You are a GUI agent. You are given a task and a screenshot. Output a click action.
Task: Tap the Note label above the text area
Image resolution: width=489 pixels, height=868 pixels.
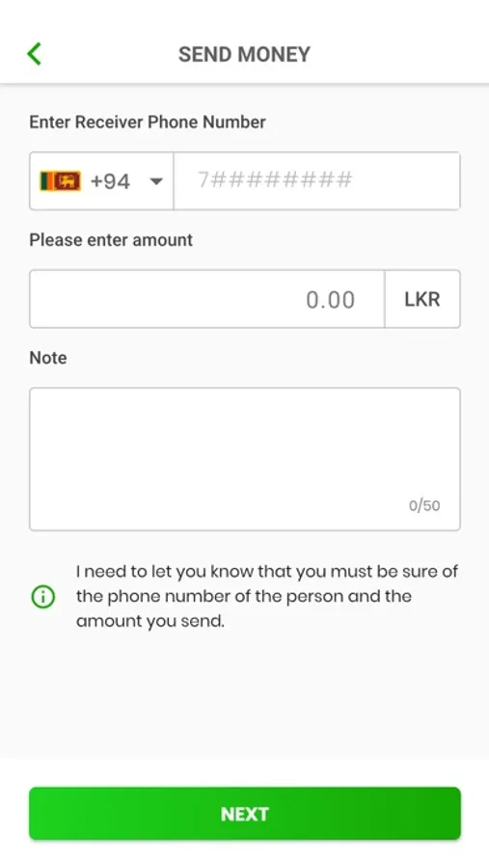(48, 358)
